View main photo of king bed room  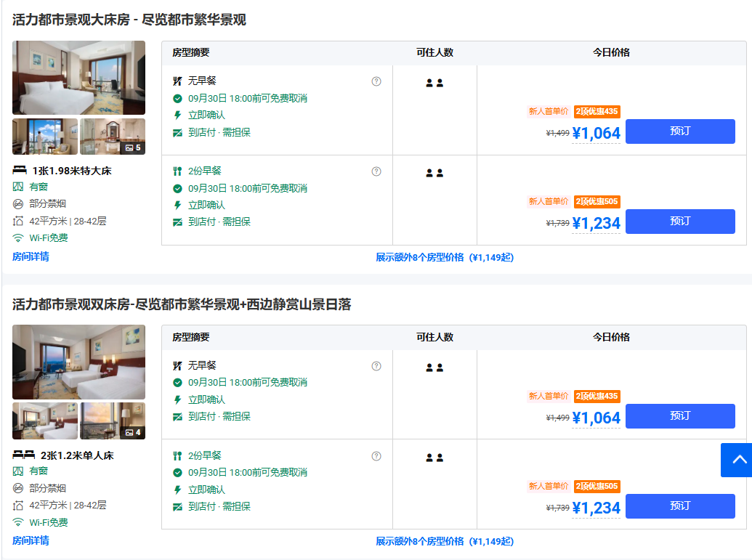click(x=78, y=78)
